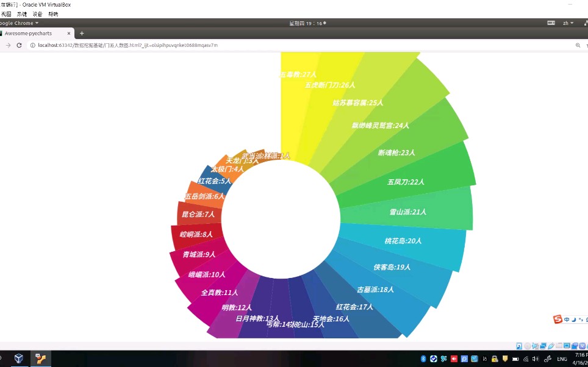Toggle the 中 Chinese/English mode on Sogou bar
The width and height of the screenshot is (588, 367).
(x=567, y=320)
